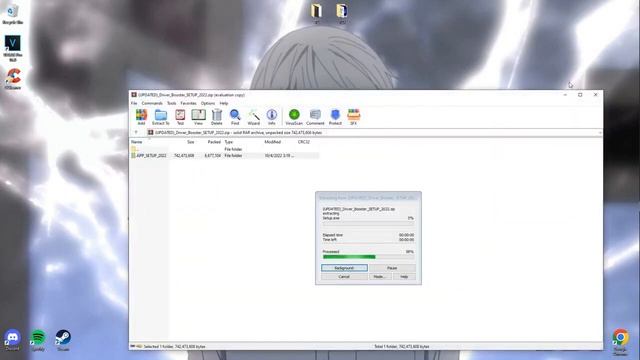Expand the archive path dropdown arrow
The height and width of the screenshot is (360, 640).
(x=600, y=133)
